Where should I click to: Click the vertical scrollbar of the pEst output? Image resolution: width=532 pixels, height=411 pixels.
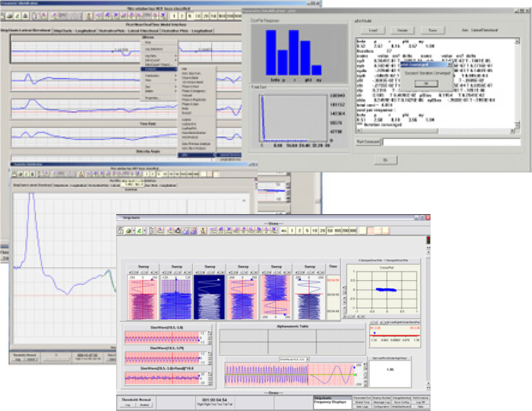click(x=517, y=83)
